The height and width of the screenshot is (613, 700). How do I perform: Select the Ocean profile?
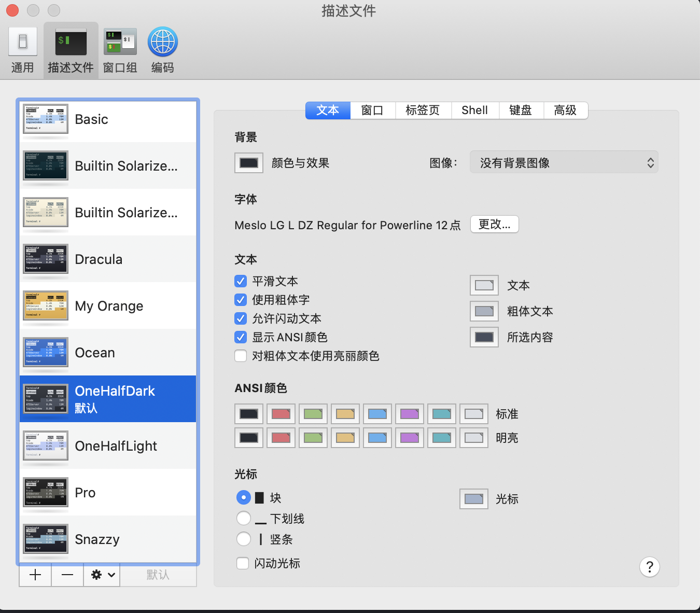tap(108, 352)
